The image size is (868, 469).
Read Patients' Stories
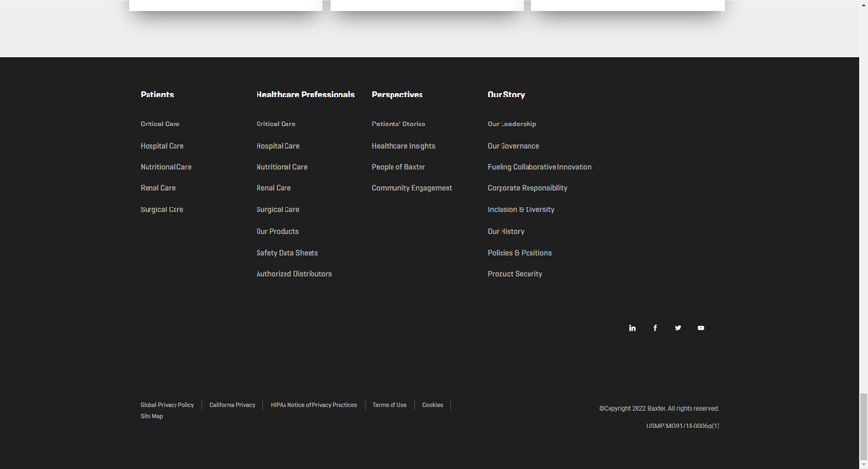coord(398,124)
